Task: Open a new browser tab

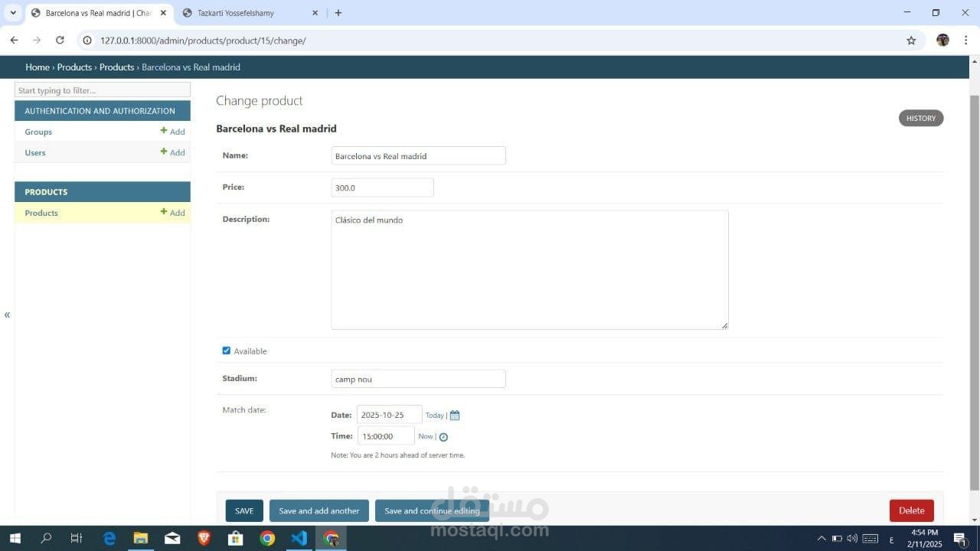Action: pyautogui.click(x=338, y=13)
